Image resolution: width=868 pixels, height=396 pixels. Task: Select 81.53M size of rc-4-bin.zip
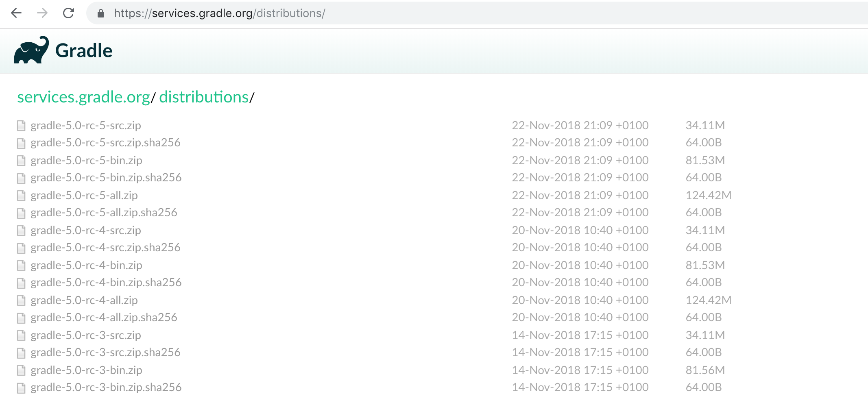coord(705,265)
